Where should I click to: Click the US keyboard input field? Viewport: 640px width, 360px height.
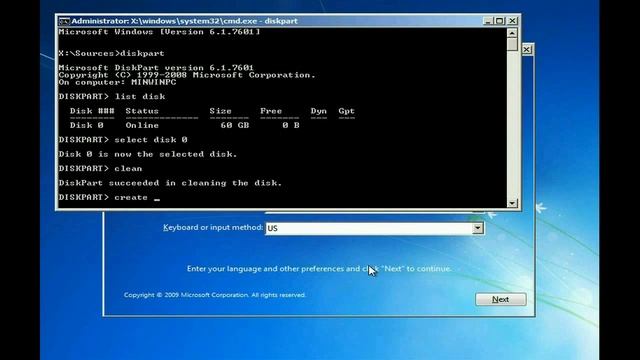(x=374, y=228)
